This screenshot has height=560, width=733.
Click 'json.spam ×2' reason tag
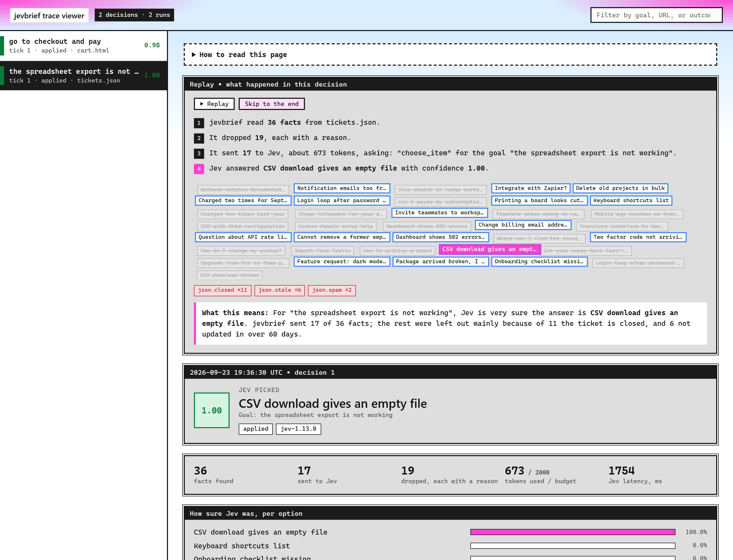[332, 290]
